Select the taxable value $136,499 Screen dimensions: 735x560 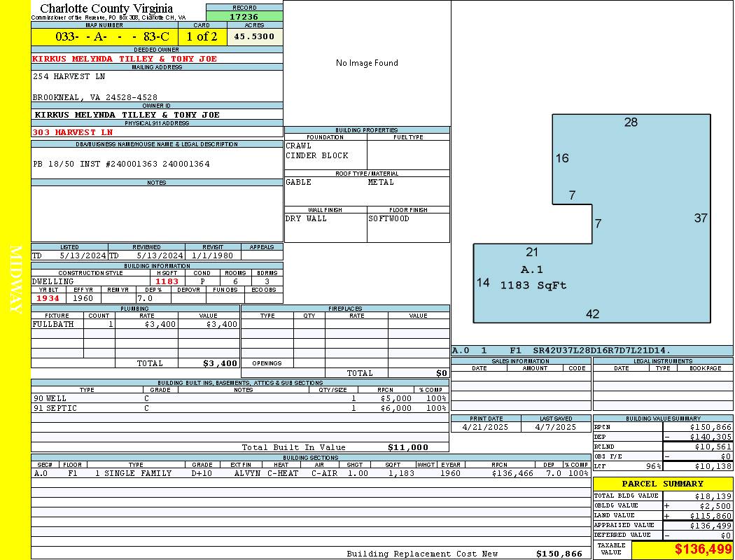tap(703, 549)
